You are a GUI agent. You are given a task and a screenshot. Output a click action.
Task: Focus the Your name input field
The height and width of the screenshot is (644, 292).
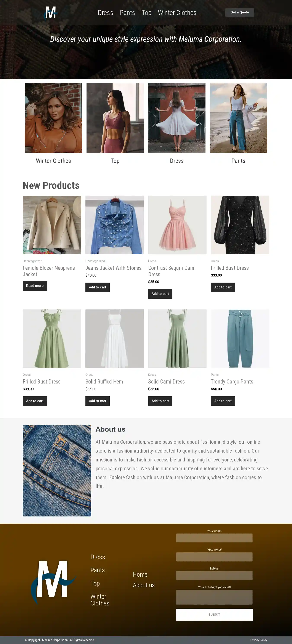[x=214, y=538]
